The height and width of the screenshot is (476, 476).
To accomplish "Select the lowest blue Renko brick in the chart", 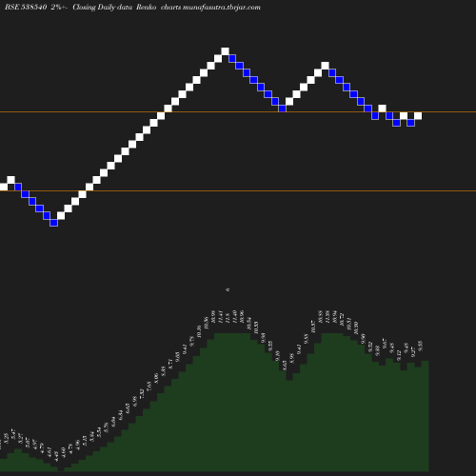I will (54, 223).
